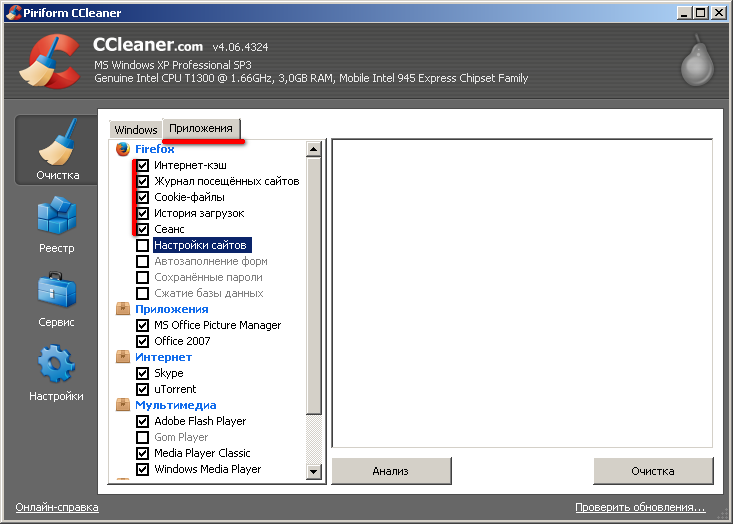Viewport: 733px width, 524px height.
Task: Click the box icon beside Интернет category
Action: click(122, 357)
